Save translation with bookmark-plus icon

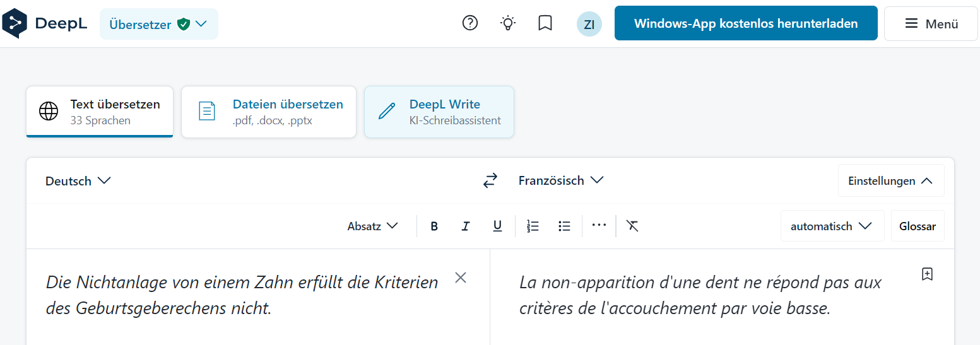coord(927,274)
